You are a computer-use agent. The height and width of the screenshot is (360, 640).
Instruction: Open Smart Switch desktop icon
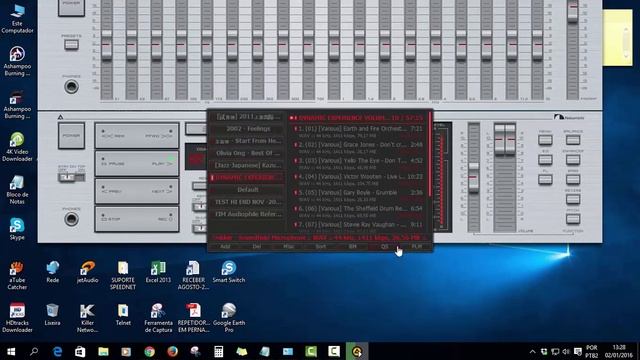click(229, 272)
